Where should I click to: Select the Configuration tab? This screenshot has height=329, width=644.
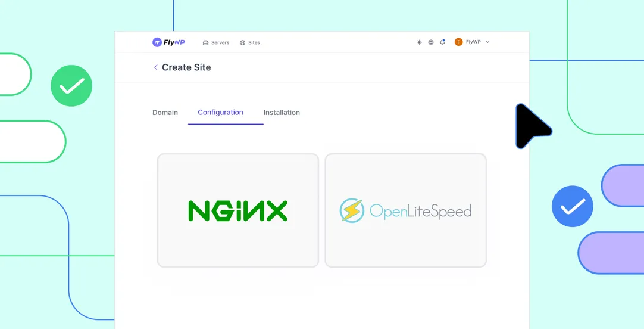click(x=221, y=112)
